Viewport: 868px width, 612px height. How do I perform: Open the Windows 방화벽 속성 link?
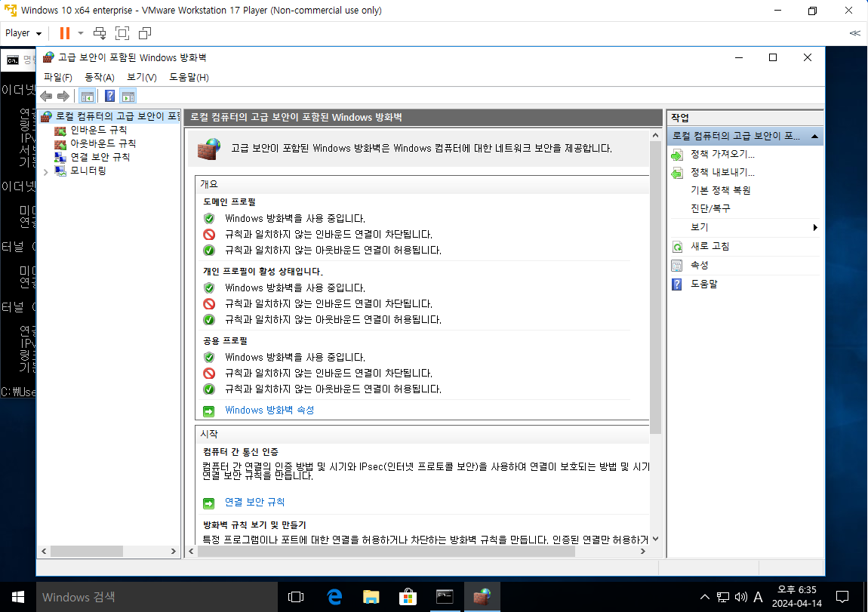tap(269, 410)
